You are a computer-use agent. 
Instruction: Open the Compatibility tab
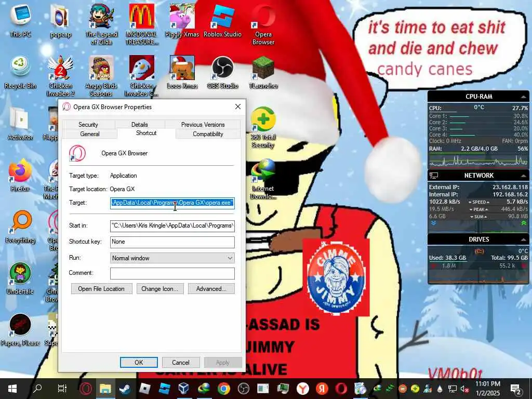click(208, 134)
